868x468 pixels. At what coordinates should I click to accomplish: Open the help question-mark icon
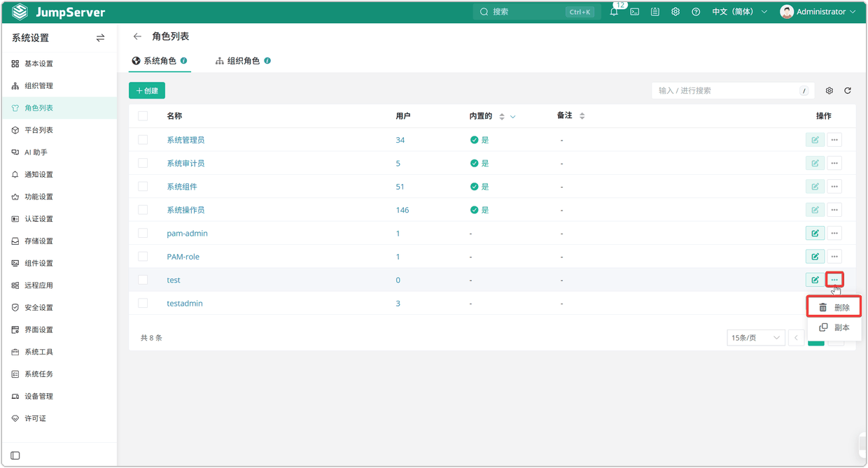coord(696,12)
